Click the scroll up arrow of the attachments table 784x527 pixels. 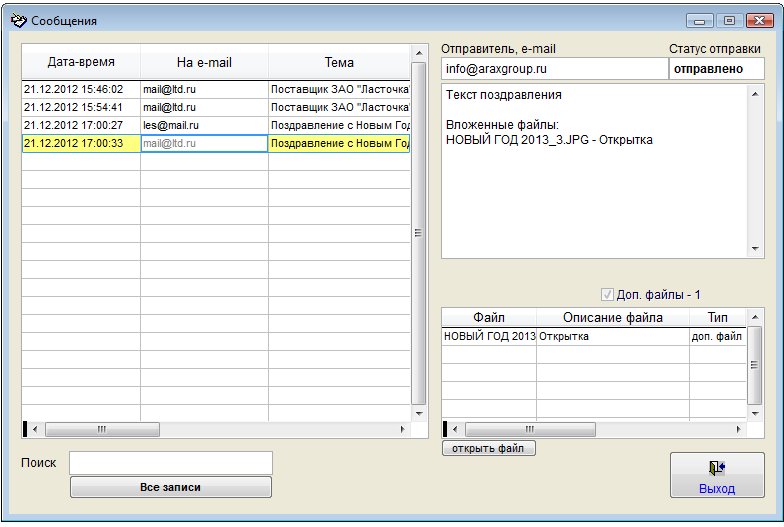pos(755,317)
